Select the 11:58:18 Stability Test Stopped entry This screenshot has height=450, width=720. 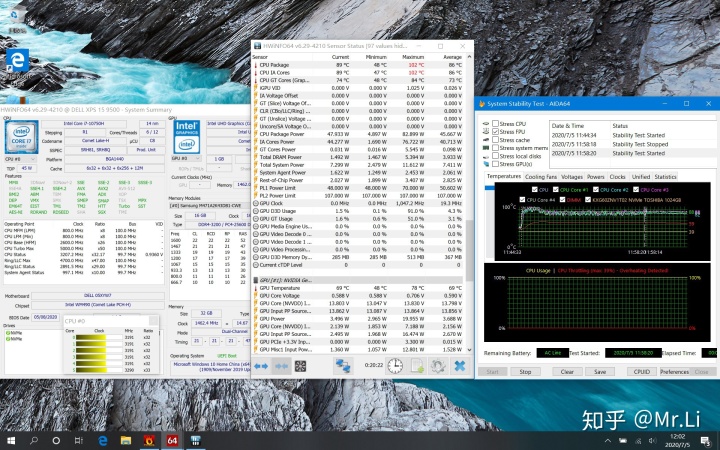[632, 144]
